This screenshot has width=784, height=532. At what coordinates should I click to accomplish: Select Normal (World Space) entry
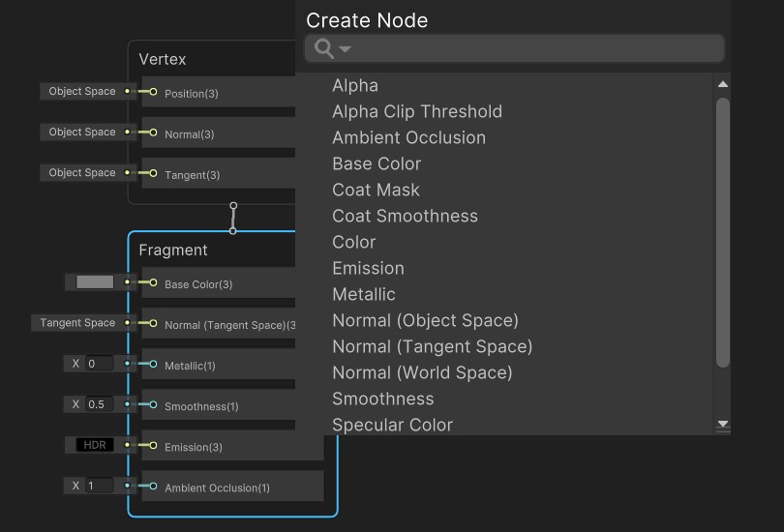[x=422, y=372]
